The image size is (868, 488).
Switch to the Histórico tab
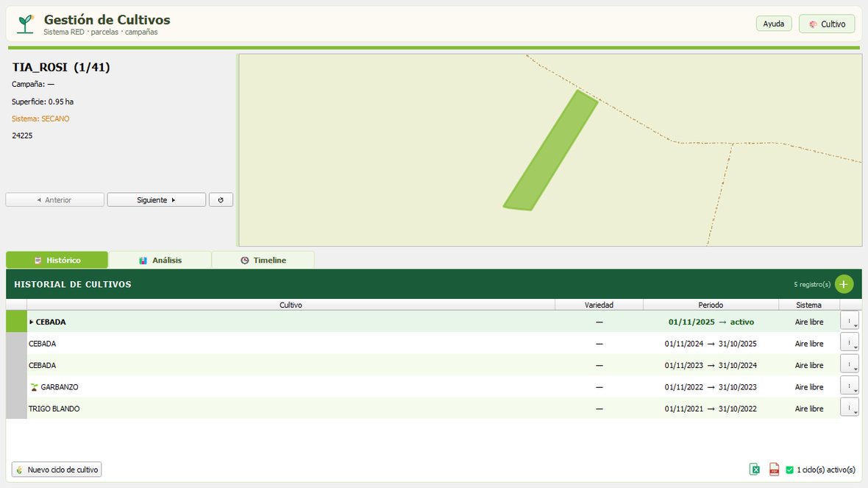[57, 260]
